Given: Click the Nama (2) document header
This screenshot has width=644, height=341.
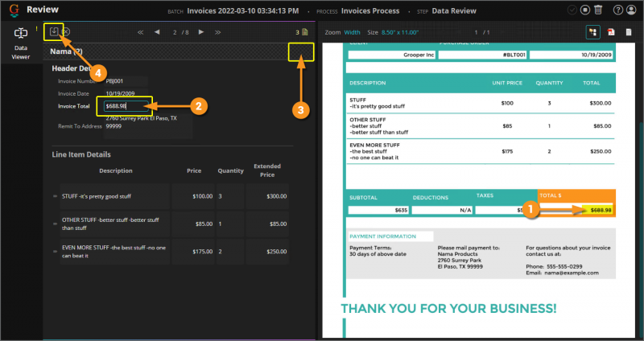Looking at the screenshot, I should 66,51.
